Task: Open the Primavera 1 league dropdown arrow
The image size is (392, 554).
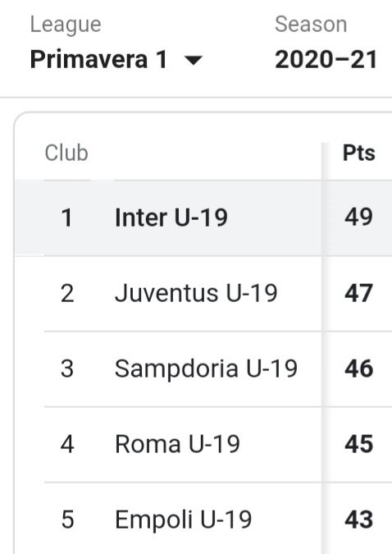Action: 194,61
